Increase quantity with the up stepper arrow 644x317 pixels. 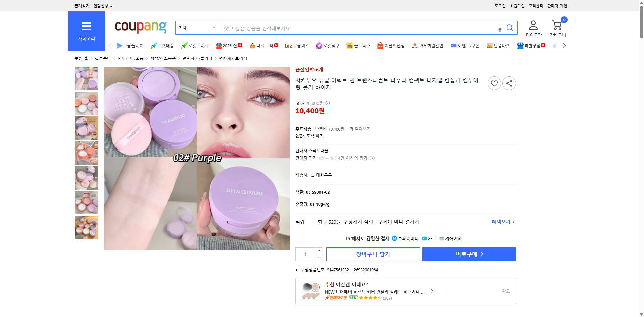319,251
